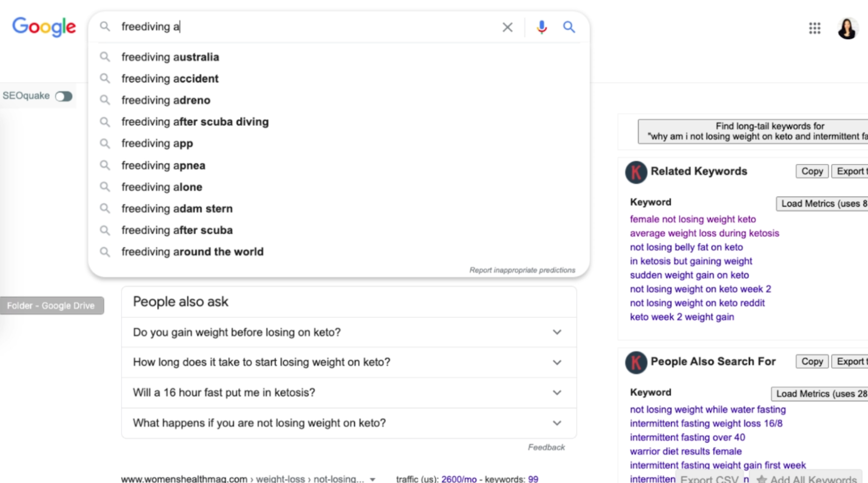Open "female not losing weight keto" keyword link

coord(693,219)
